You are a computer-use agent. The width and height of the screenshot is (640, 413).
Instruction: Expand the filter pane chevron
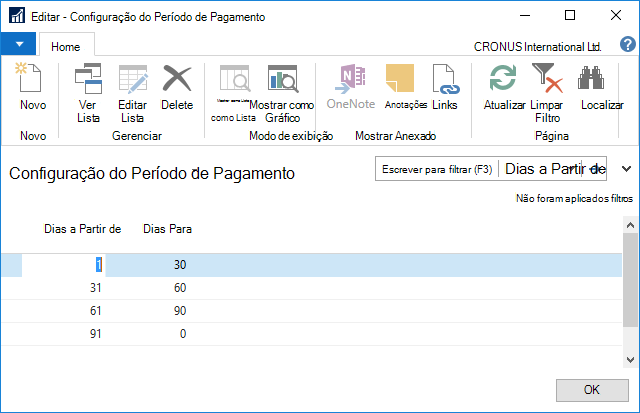627,169
